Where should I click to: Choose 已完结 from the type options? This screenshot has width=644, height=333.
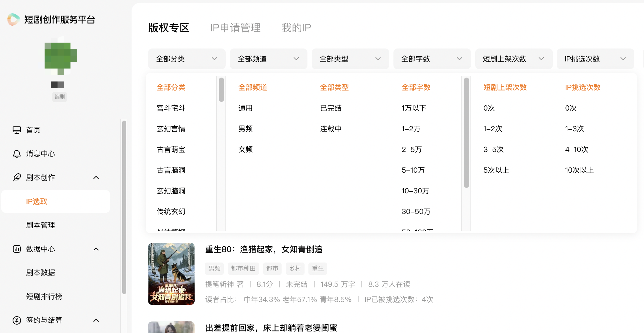coord(330,108)
